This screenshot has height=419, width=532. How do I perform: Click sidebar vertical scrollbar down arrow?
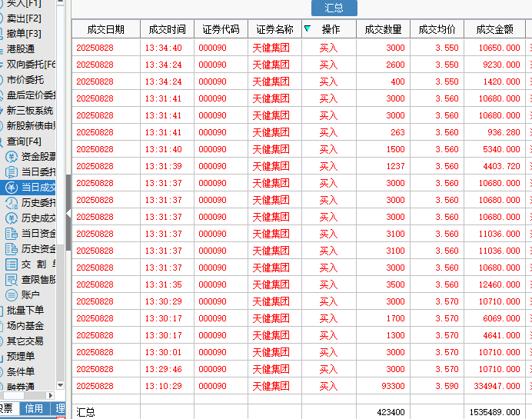click(61, 385)
